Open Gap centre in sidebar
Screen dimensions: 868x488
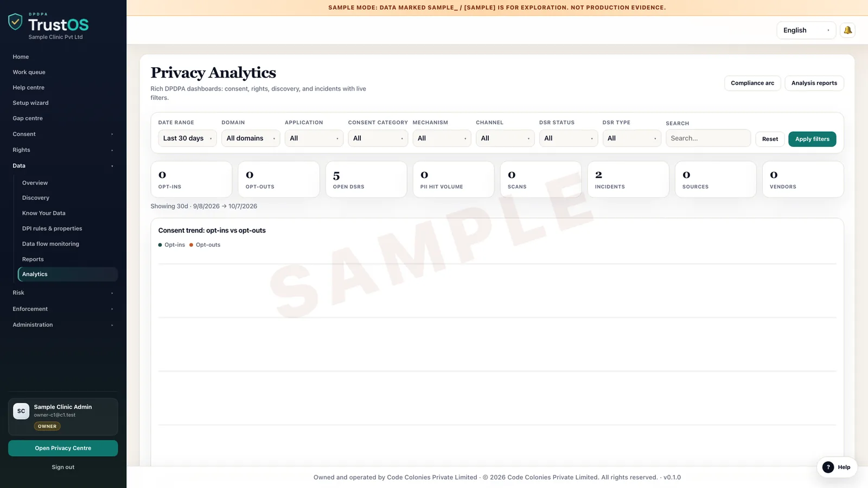[63, 118]
